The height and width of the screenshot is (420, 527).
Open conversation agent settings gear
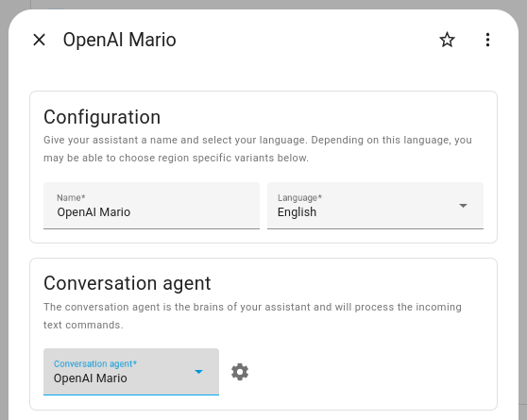[x=240, y=372]
